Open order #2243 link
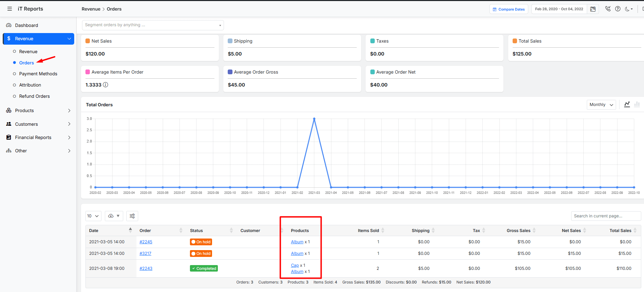Viewport: 644px width, 292px height. point(146,268)
